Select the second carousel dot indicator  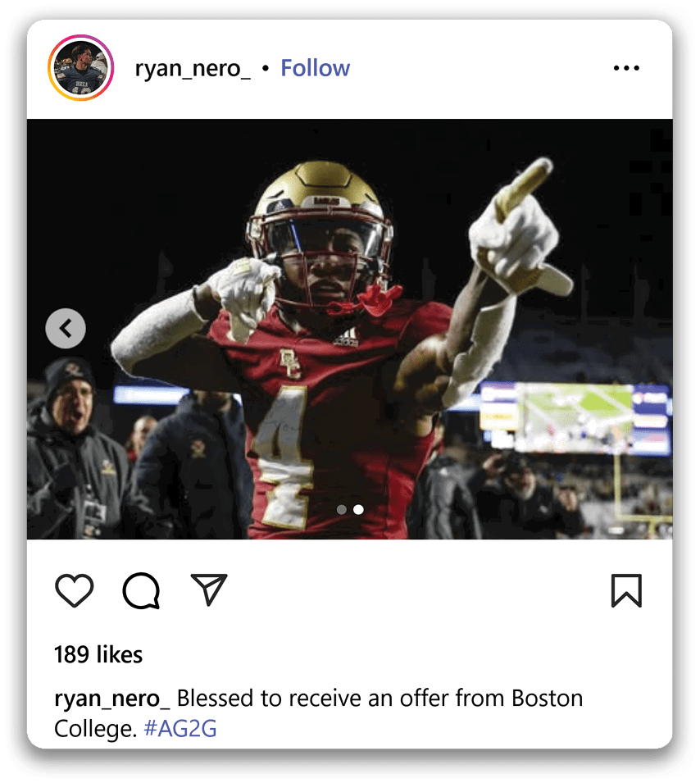click(358, 509)
